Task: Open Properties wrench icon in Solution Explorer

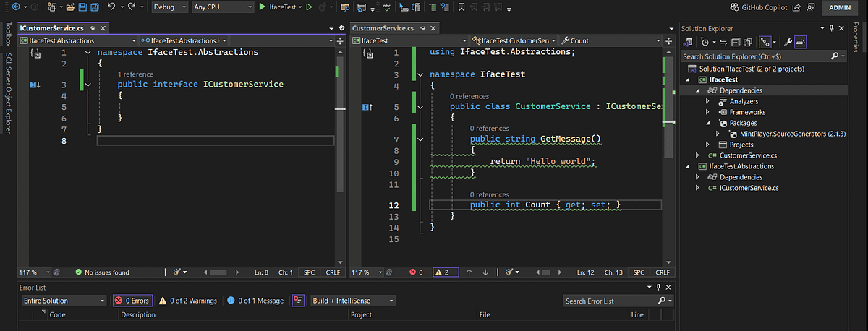Action: (788, 42)
